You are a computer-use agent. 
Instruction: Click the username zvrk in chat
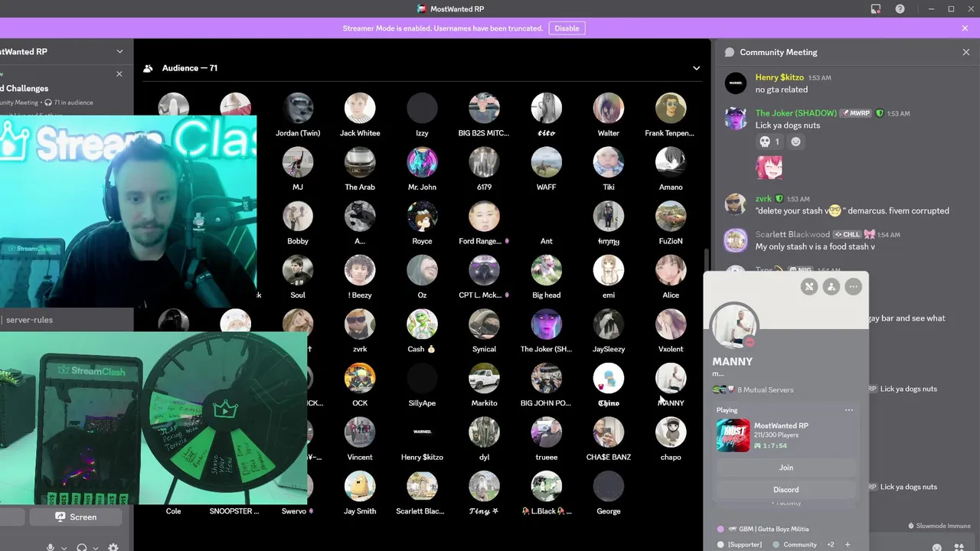point(763,199)
